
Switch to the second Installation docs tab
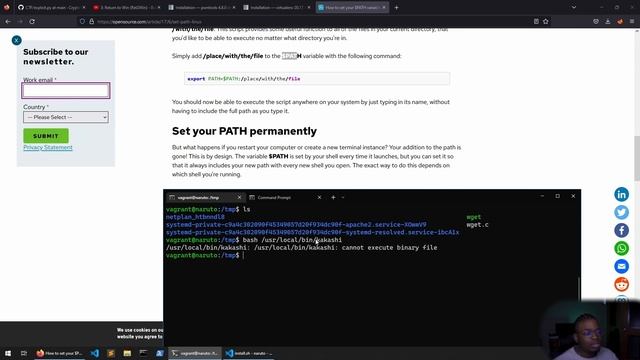pyautogui.click(x=277, y=7)
